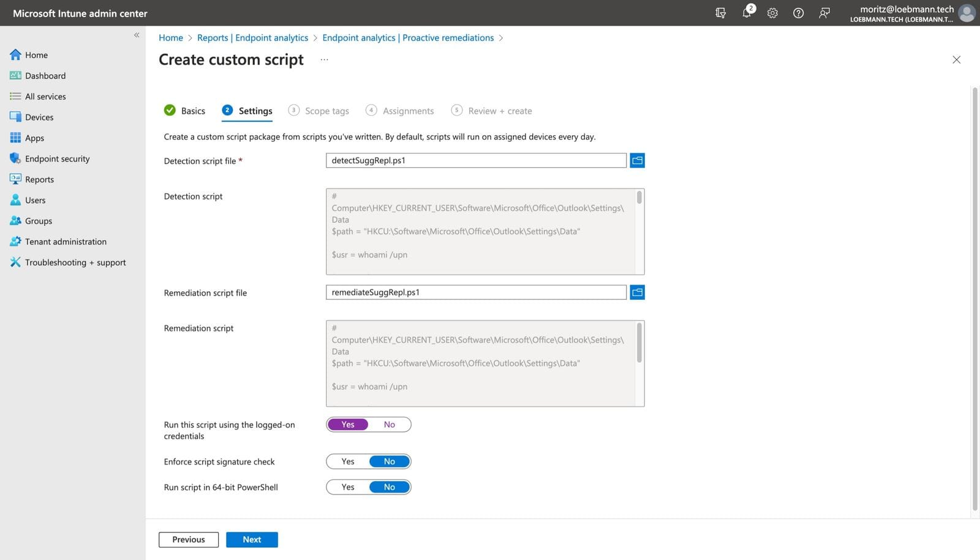Set Run script in 64-bit PowerShell to Yes

(348, 488)
